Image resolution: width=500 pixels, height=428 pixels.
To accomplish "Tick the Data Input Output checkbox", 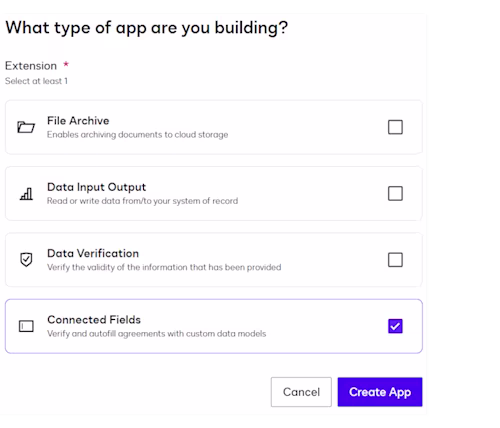I will pos(395,193).
